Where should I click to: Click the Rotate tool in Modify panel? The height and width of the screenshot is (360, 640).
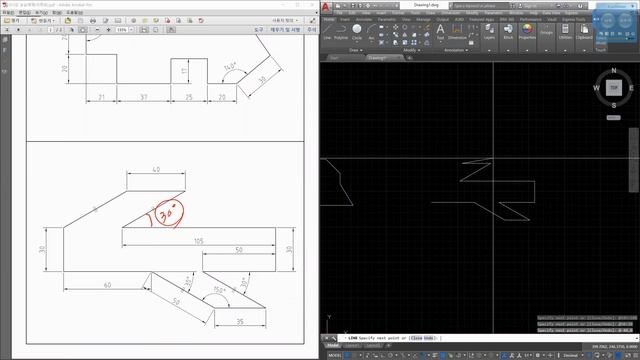pos(404,27)
